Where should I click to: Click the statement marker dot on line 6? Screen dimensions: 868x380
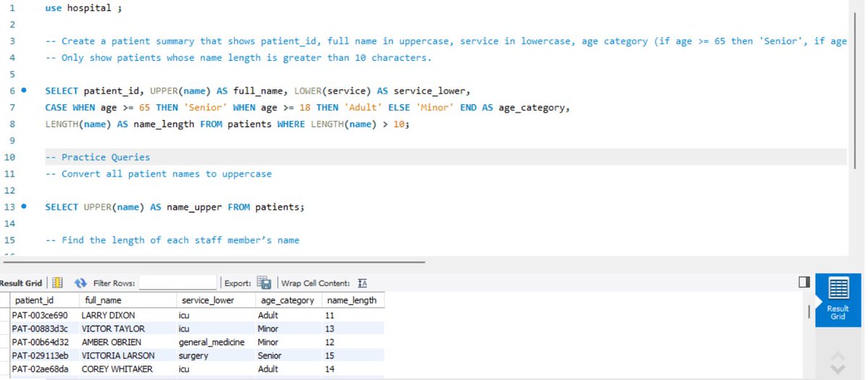pos(24,90)
